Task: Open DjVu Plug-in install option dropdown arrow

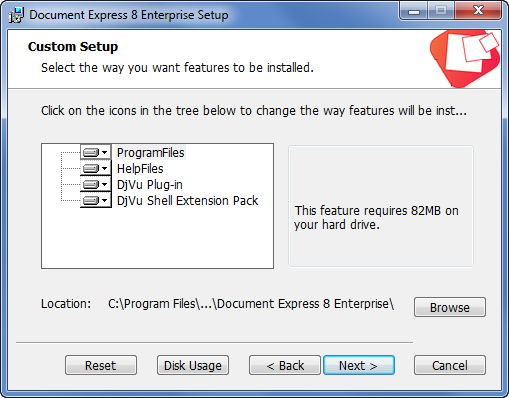Action: click(105, 185)
